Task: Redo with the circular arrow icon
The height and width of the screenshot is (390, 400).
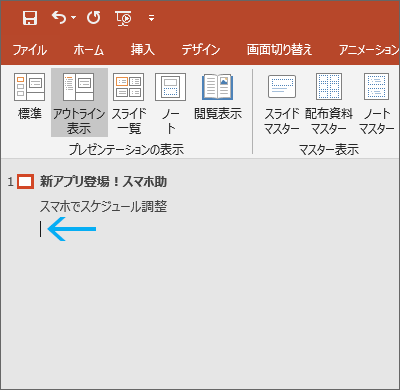Action: (x=94, y=17)
